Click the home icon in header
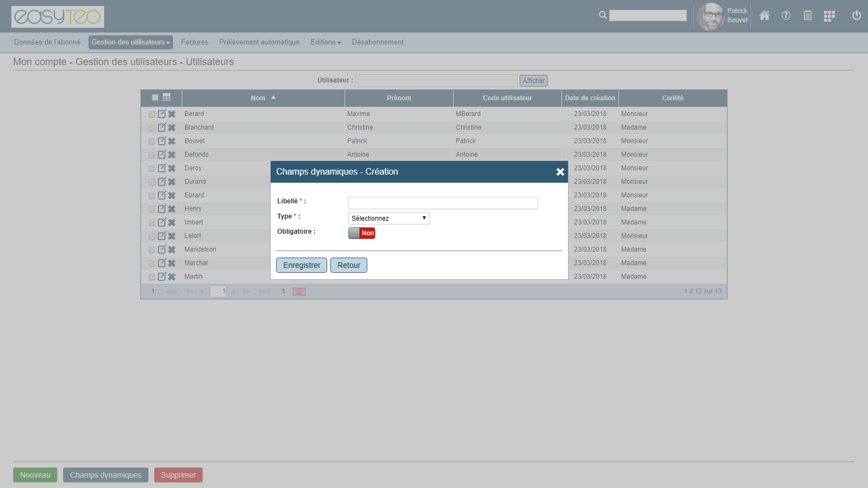Image resolution: width=868 pixels, height=488 pixels. tap(764, 16)
